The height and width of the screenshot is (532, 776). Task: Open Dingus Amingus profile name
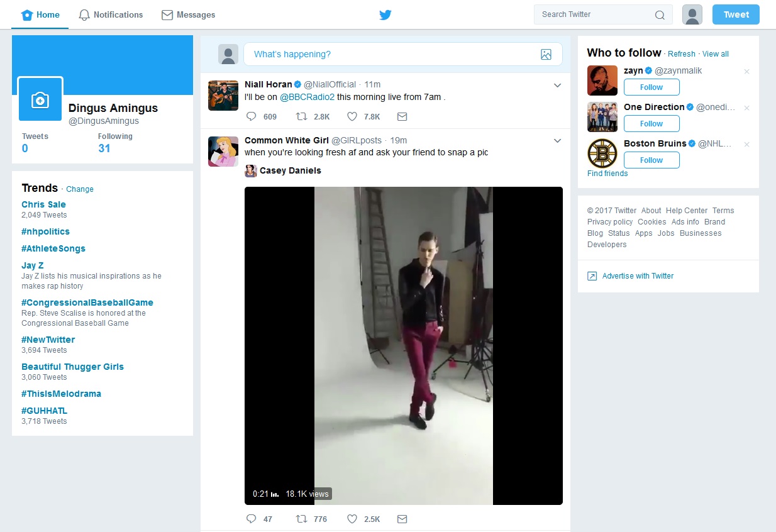point(113,108)
